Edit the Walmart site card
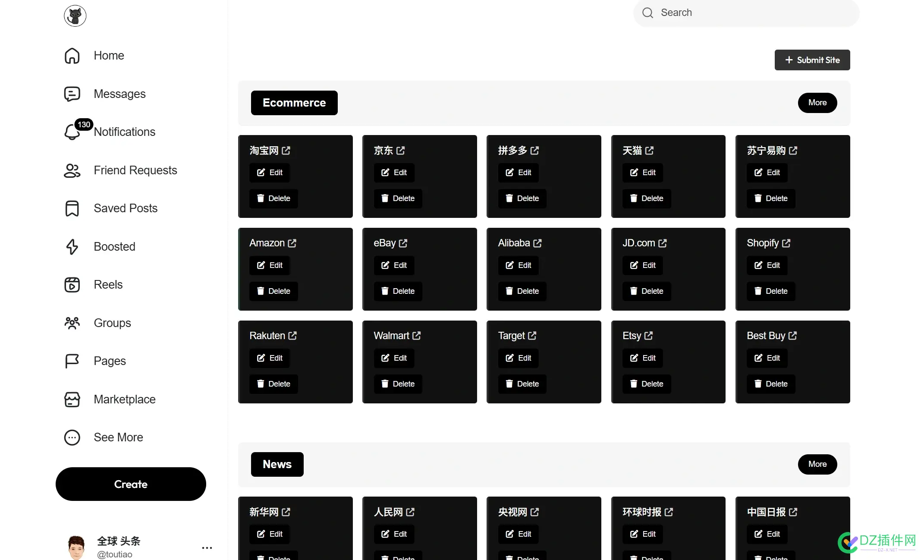The width and height of the screenshot is (924, 560). (394, 358)
